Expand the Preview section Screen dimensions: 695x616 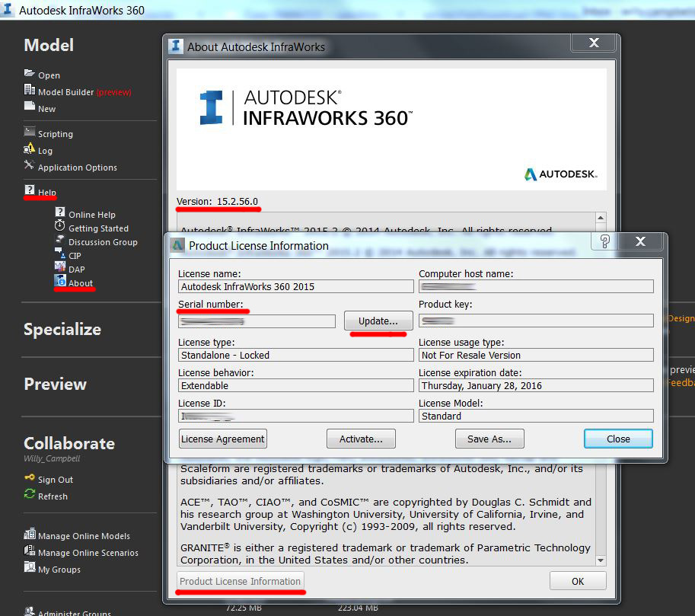tap(56, 384)
